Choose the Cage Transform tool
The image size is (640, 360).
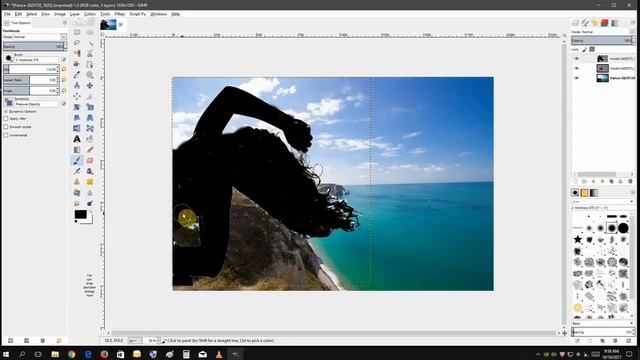coord(90,128)
